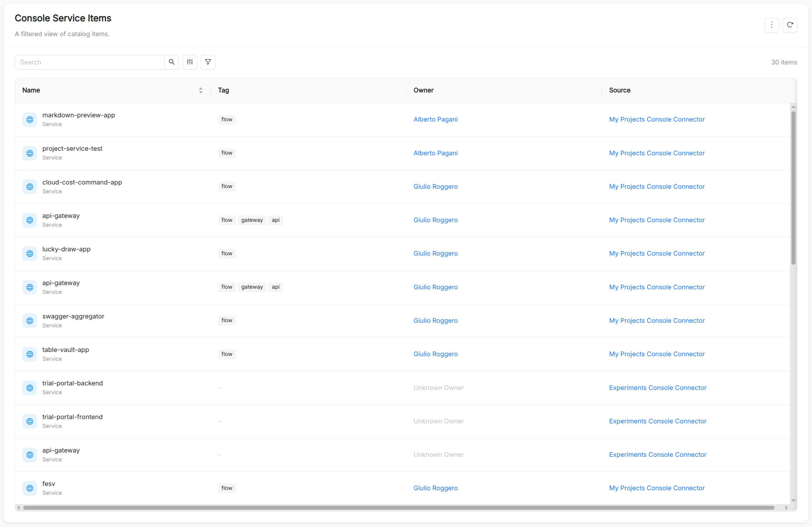
Task: Open Giulio Roggero owner of table-vault-app
Action: pyautogui.click(x=436, y=354)
